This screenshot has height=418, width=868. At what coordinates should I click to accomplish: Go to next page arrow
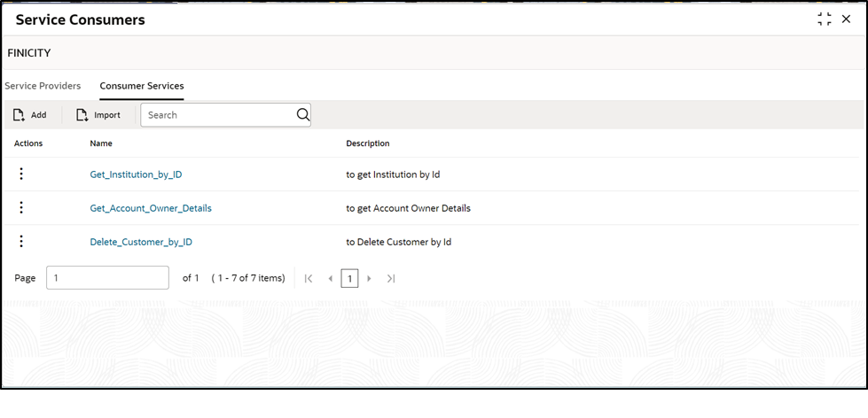point(369,278)
